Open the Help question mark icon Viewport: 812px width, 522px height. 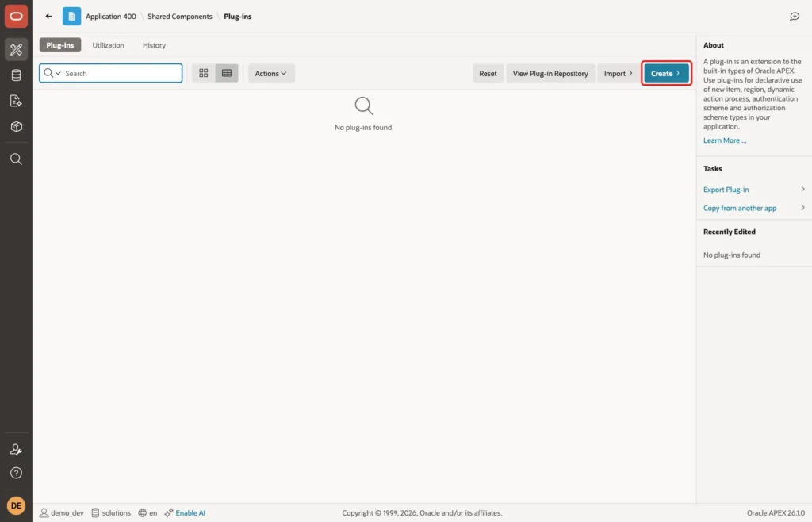click(16, 473)
